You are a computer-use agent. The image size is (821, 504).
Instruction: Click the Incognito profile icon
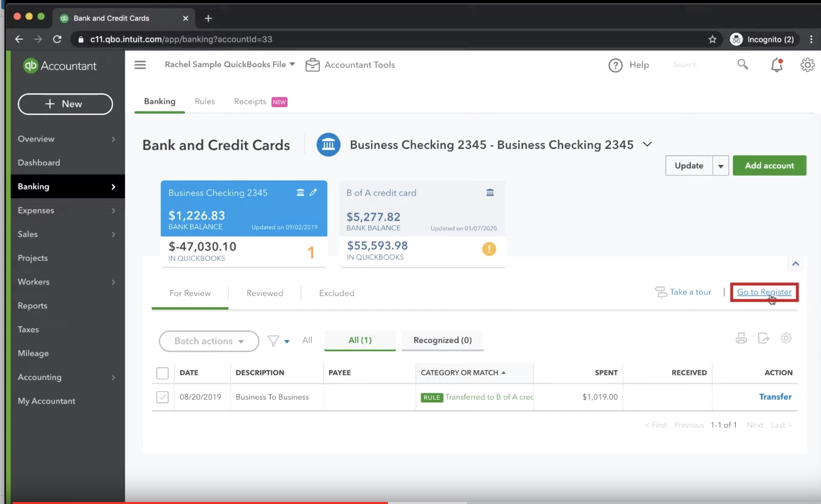736,39
